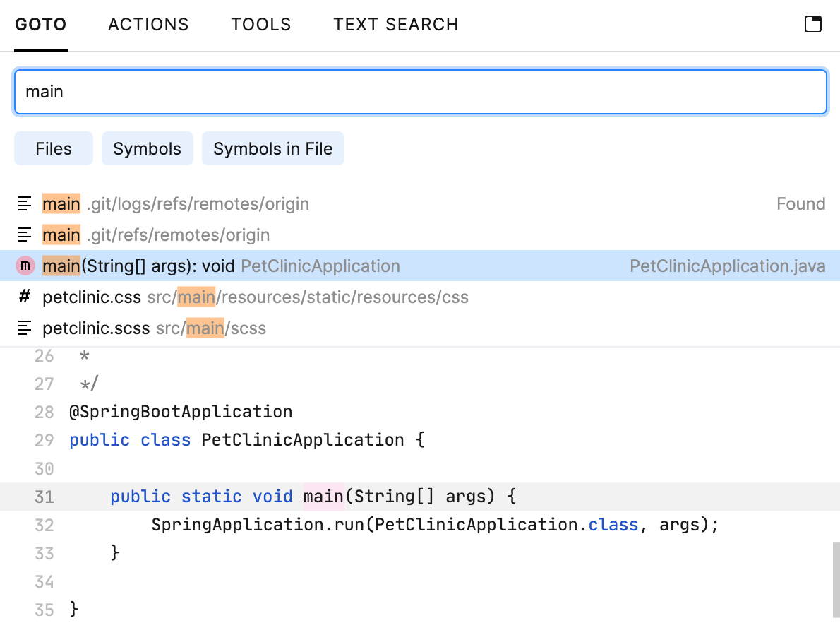Image resolution: width=840 pixels, height=623 pixels.
Task: Click the file icon next to petclinic.scss
Action: pyautogui.click(x=25, y=328)
